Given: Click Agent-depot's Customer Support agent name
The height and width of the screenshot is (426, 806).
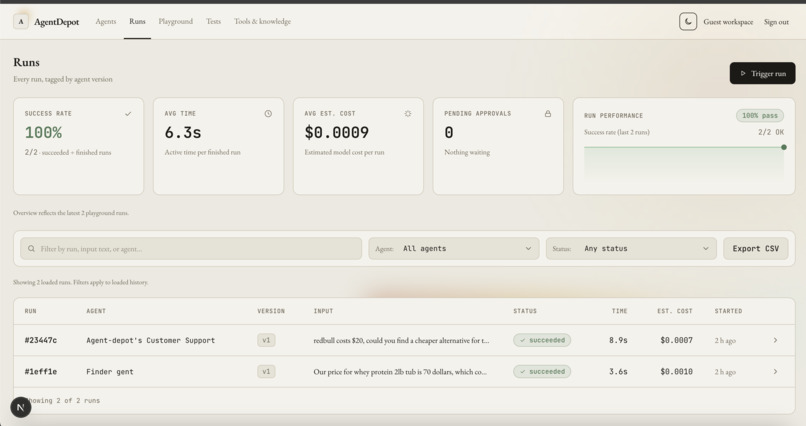Looking at the screenshot, I should point(151,340).
